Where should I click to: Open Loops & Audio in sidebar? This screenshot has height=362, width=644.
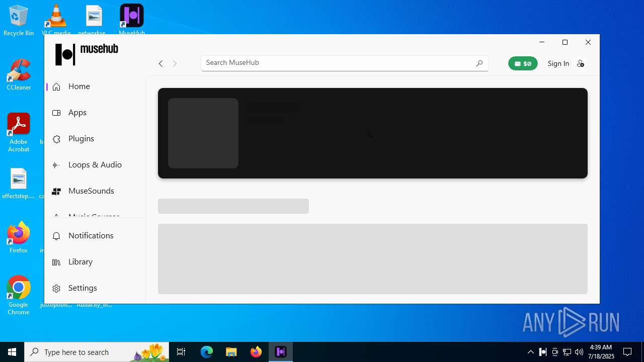coord(95,165)
